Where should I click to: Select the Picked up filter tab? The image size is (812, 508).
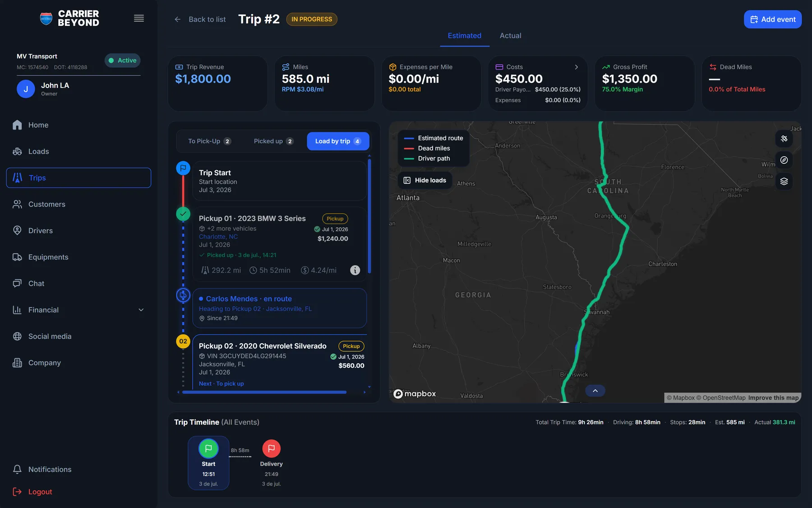pyautogui.click(x=273, y=141)
